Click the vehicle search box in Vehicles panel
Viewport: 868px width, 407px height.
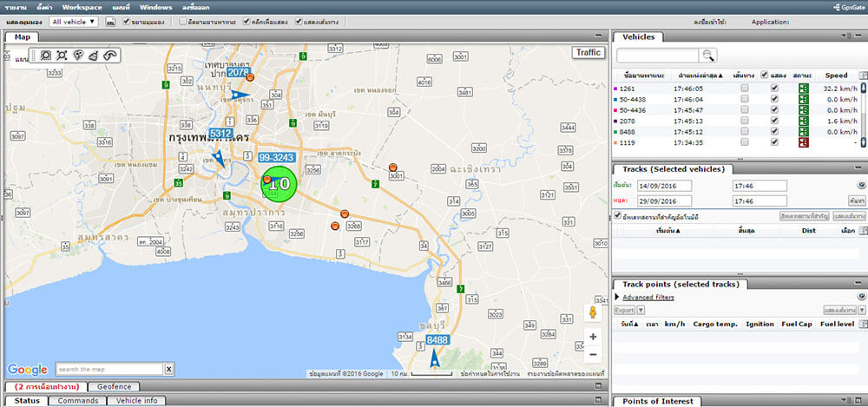tap(658, 56)
